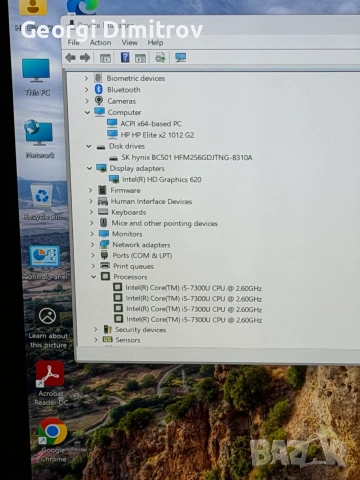Image resolution: width=360 pixels, height=480 pixels.
Task: Click the Action pane toolbar icon
Action: tap(140, 58)
